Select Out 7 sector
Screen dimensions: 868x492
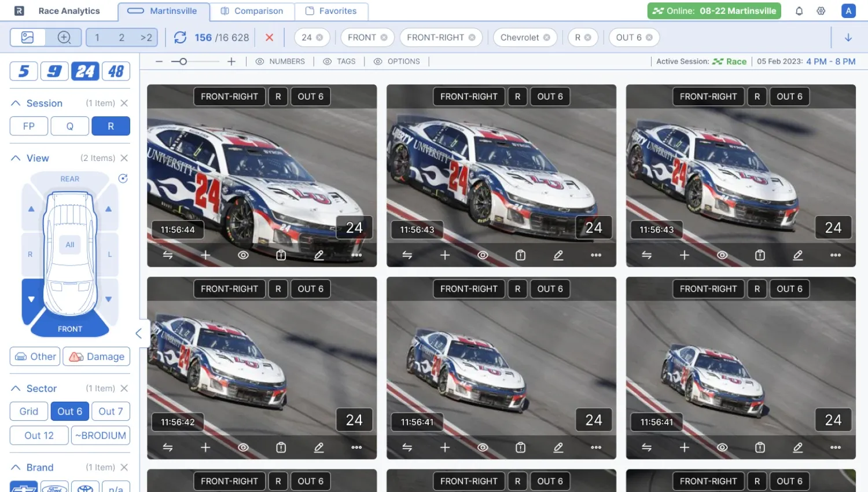pos(111,412)
